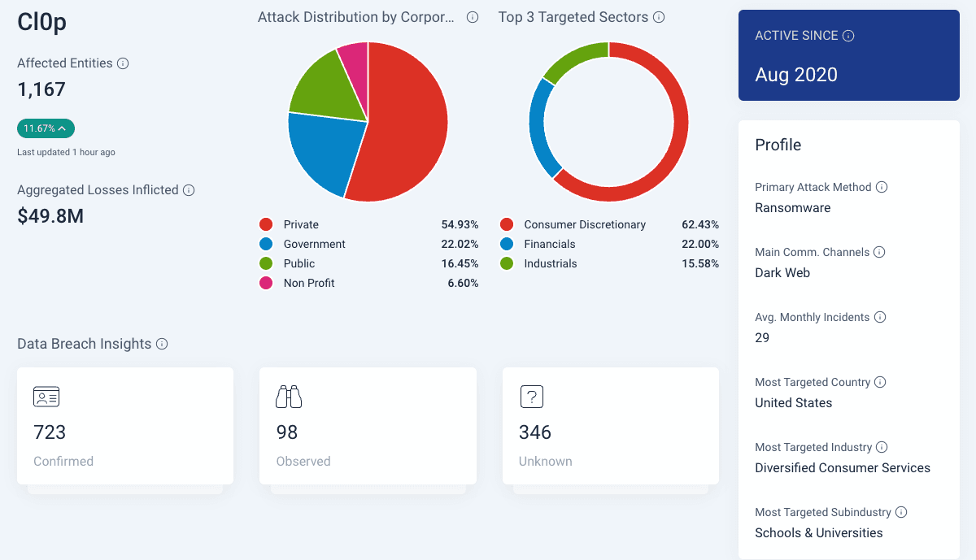The image size is (976, 560).
Task: Toggle the Consumer Discretionary legend entry
Action: [584, 224]
